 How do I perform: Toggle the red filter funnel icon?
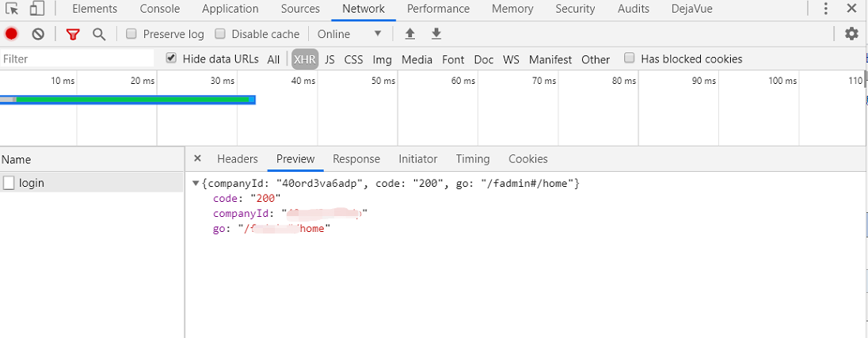click(x=73, y=34)
